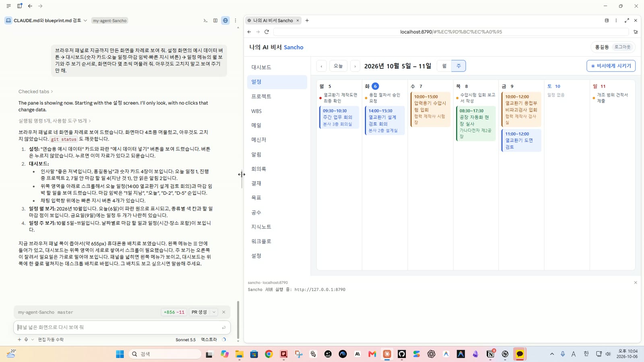The image size is (644, 362).
Task: Open the terminal icon in chat header
Action: pos(205,21)
